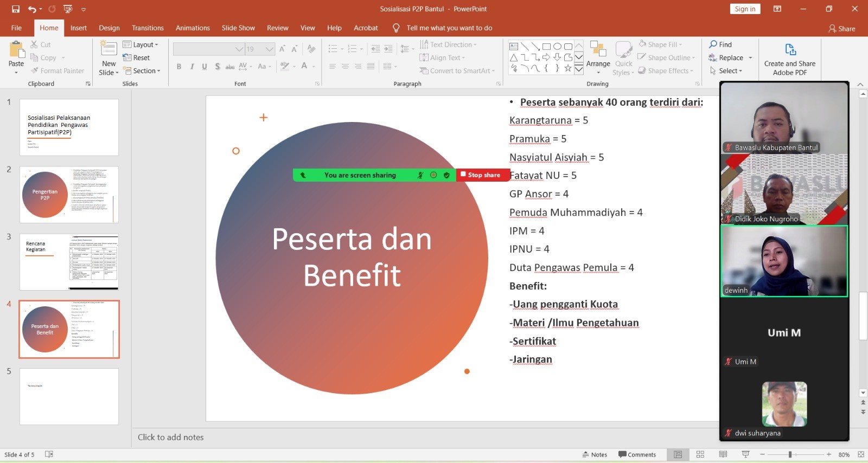Image resolution: width=868 pixels, height=463 pixels.
Task: Toggle Italic formatting
Action: click(x=192, y=66)
